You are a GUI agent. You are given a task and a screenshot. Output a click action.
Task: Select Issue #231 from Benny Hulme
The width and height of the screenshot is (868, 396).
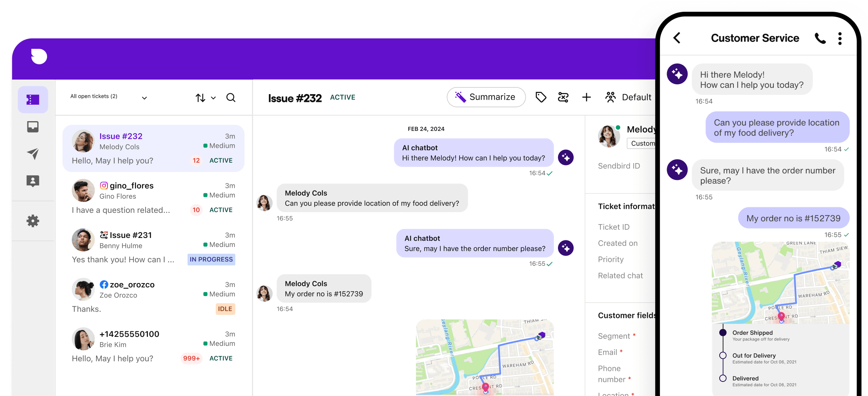tap(153, 247)
